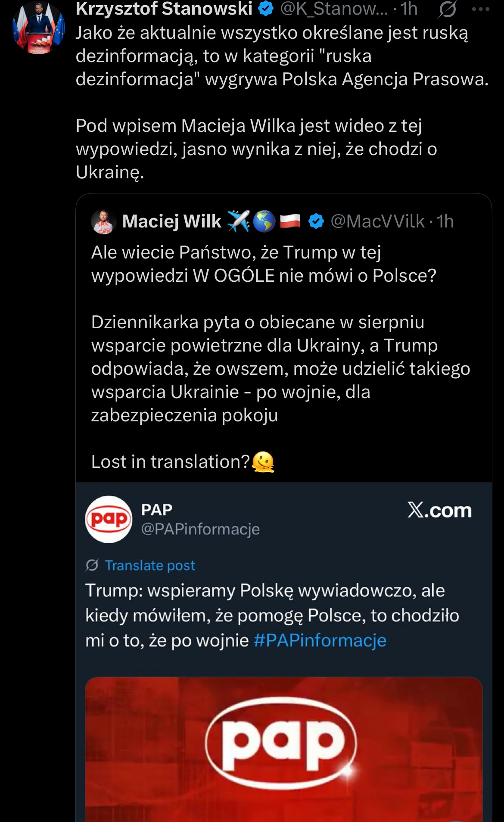Tap the round PAP logo avatar
This screenshot has width=504, height=822.
coord(109,519)
